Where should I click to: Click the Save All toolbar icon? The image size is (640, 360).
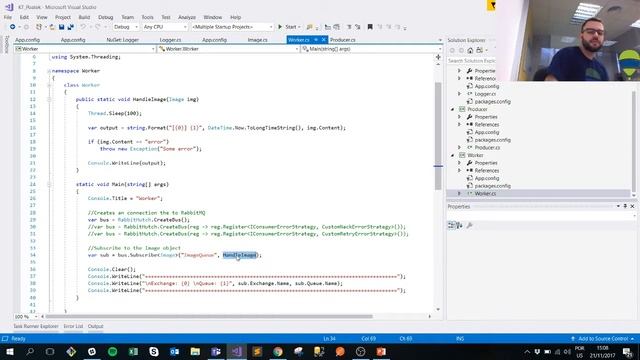pyautogui.click(x=71, y=27)
